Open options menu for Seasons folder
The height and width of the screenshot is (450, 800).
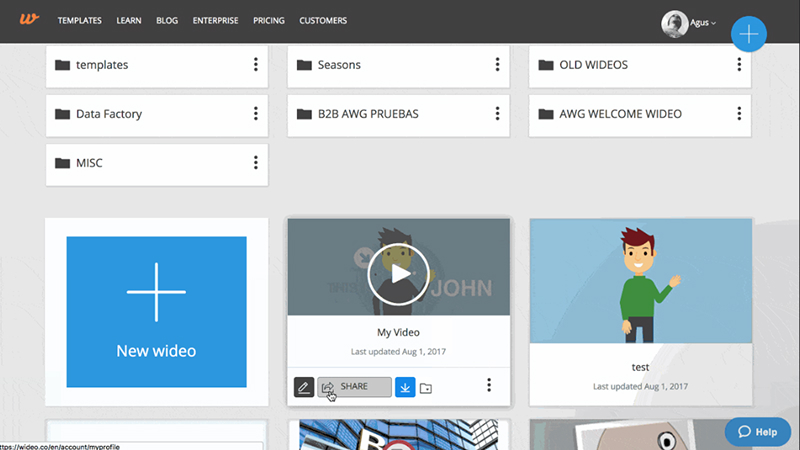[x=497, y=65]
